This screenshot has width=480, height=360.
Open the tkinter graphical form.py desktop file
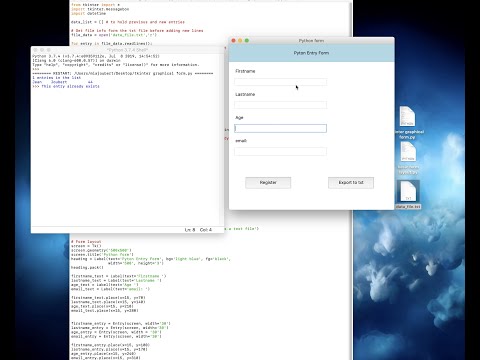408,123
